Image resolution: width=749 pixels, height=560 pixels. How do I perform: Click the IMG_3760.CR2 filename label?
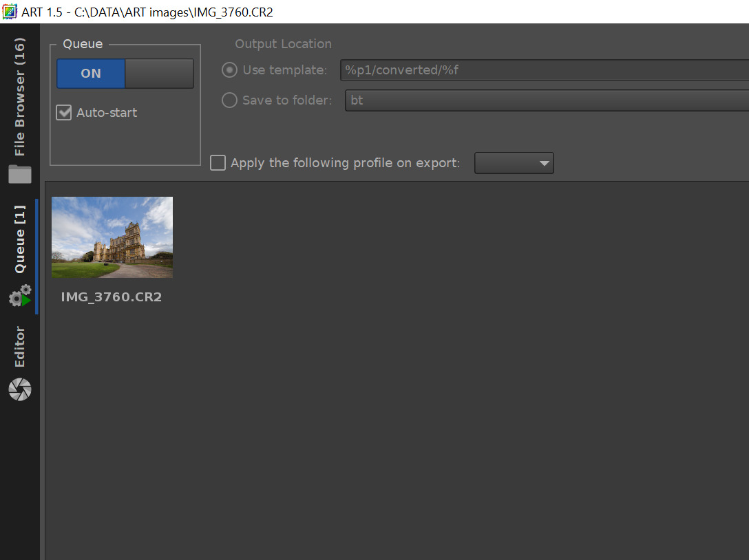click(112, 297)
